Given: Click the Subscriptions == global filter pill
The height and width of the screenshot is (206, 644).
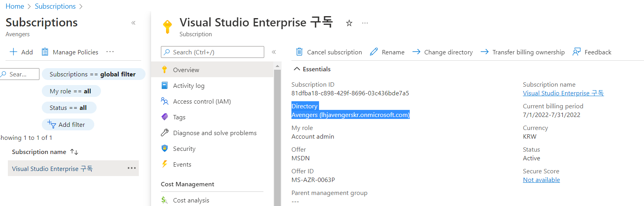Looking at the screenshot, I should (x=93, y=74).
